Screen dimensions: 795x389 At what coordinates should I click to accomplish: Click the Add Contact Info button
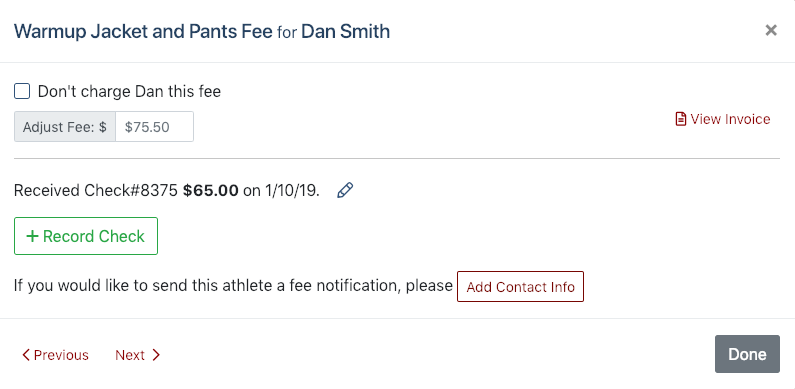520,287
